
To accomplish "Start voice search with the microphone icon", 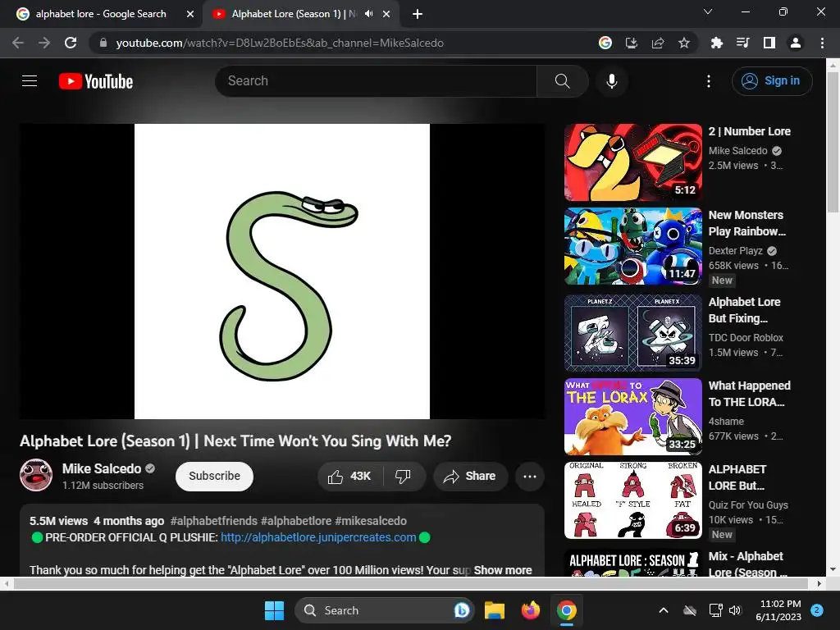I will pos(611,81).
